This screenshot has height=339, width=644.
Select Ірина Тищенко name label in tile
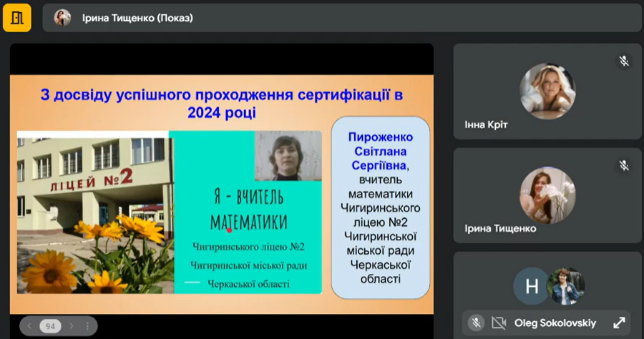[500, 229]
